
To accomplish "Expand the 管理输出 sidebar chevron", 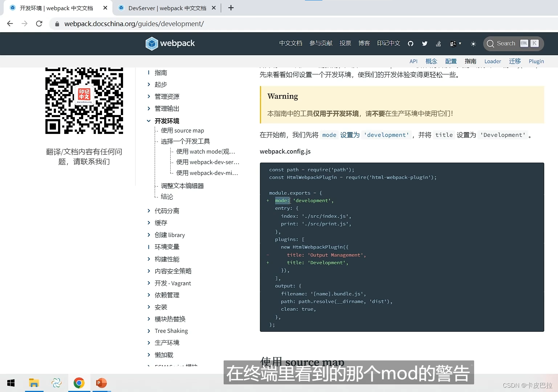I will tap(148, 109).
